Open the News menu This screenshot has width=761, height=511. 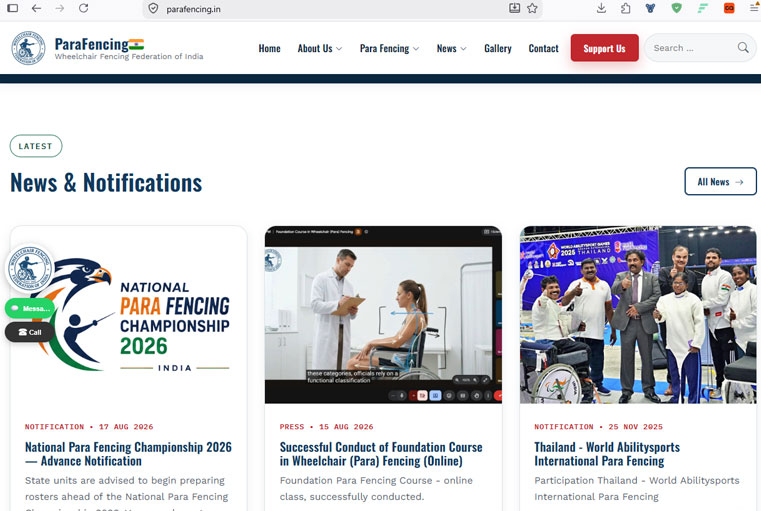coord(447,49)
